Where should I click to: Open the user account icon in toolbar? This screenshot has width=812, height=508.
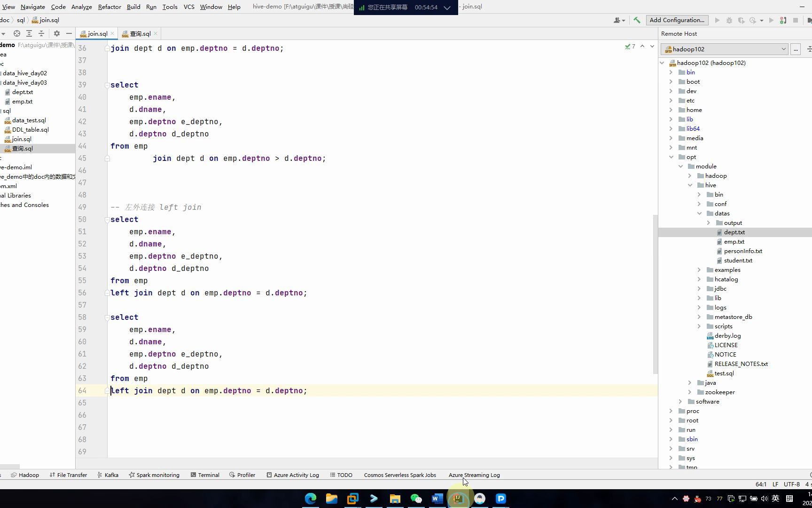tap(619, 20)
